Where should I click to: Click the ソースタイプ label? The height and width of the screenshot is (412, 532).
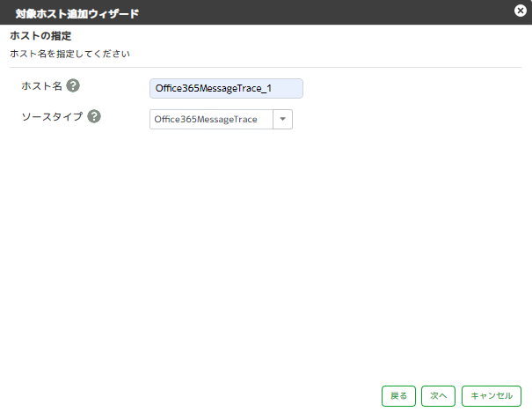pyautogui.click(x=52, y=117)
